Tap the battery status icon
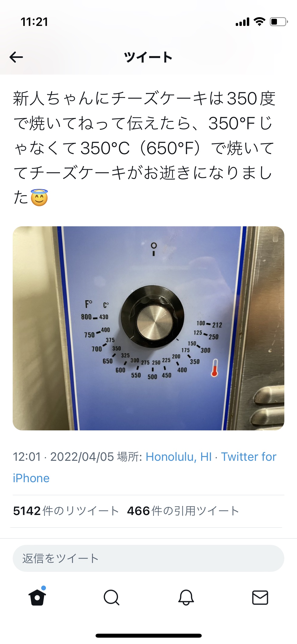 click(279, 22)
